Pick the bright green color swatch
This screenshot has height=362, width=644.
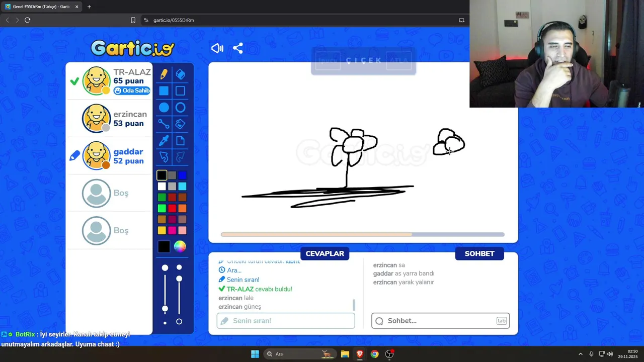[x=162, y=208]
